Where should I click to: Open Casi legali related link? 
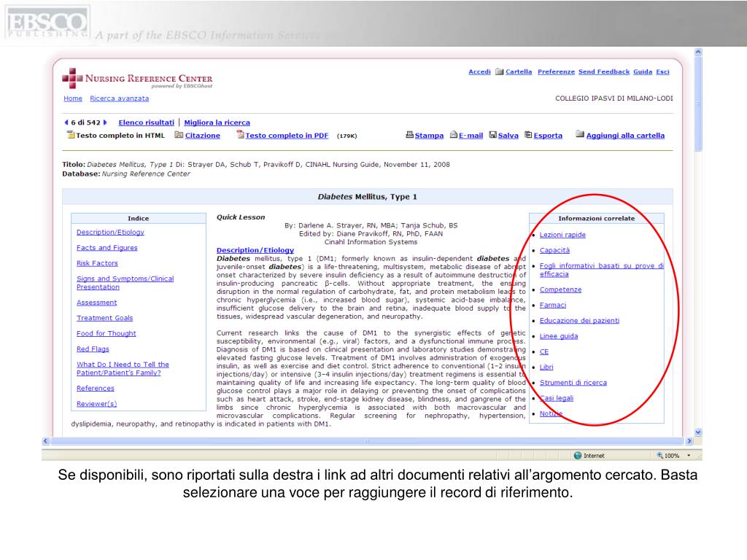(557, 398)
